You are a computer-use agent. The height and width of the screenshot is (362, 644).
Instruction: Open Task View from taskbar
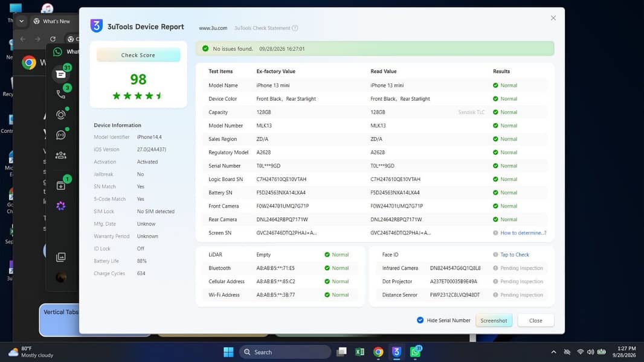[341, 352]
